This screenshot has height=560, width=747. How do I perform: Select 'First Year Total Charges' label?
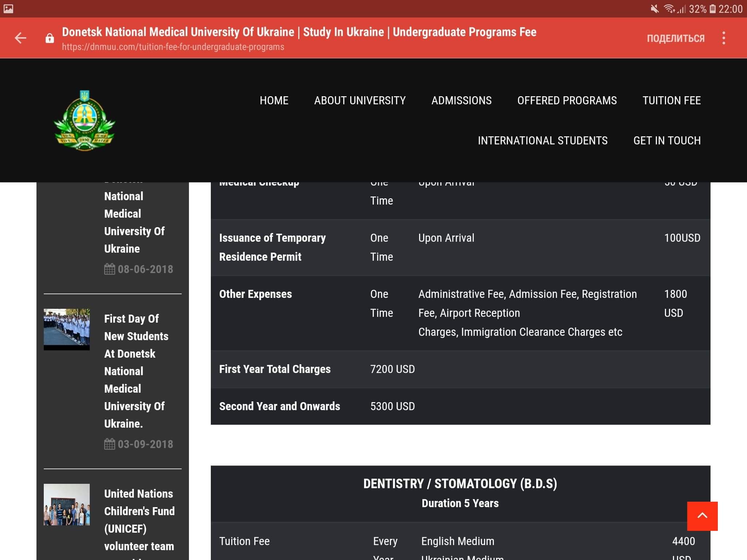tap(275, 369)
